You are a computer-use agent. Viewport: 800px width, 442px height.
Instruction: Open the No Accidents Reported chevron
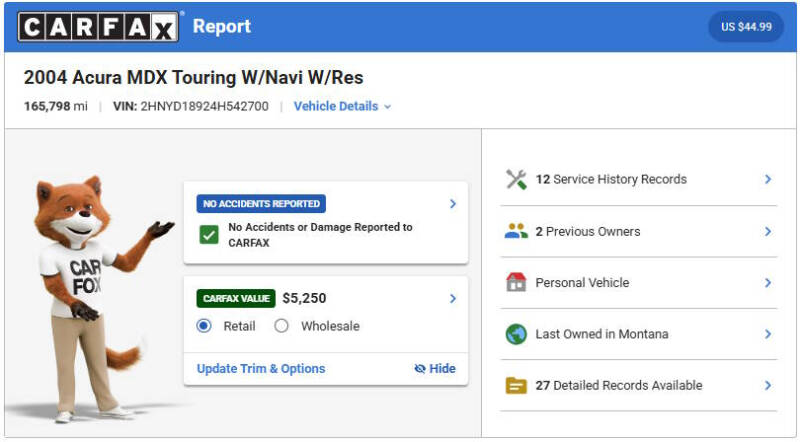tap(453, 204)
